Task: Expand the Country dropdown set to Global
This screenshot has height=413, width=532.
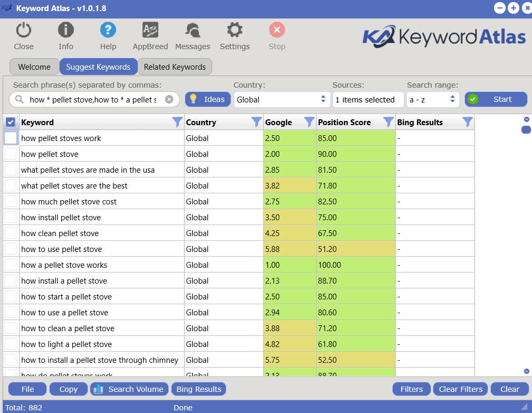Action: (281, 99)
